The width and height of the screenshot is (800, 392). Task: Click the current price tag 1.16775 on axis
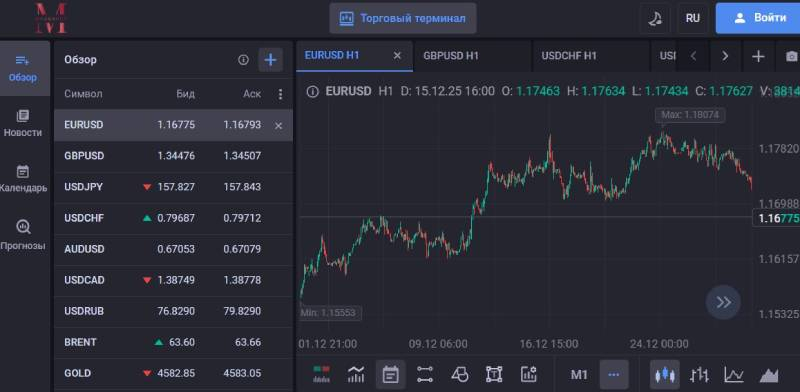pyautogui.click(x=777, y=218)
